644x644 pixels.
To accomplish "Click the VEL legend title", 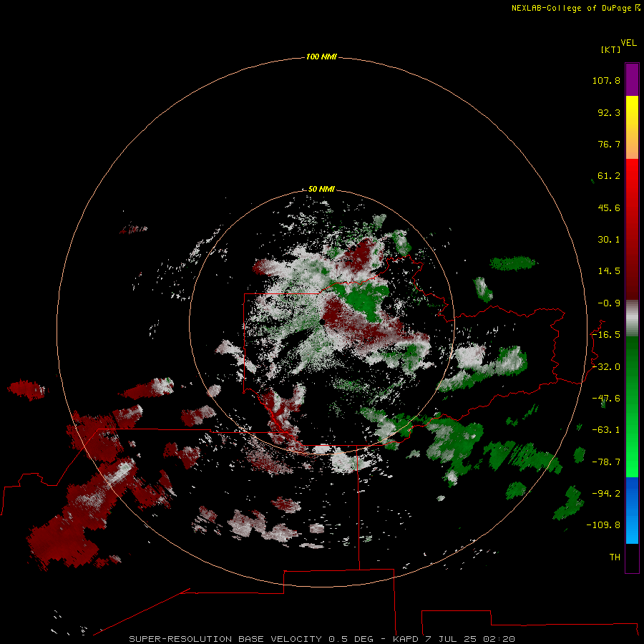I will point(628,43).
